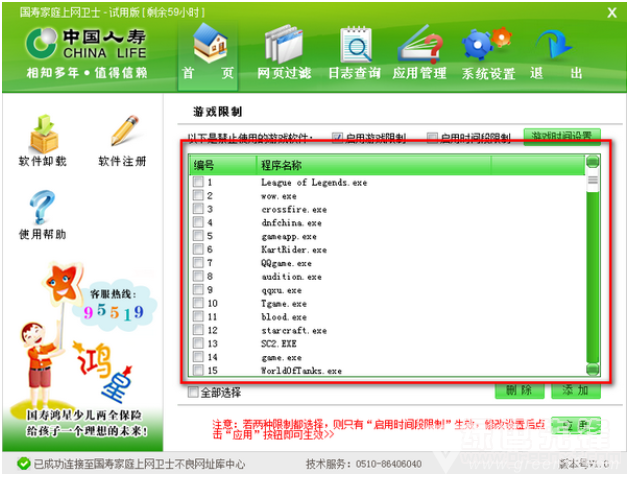Select the League of Legends.exe entry
This screenshot has height=478, width=630.
click(x=314, y=182)
